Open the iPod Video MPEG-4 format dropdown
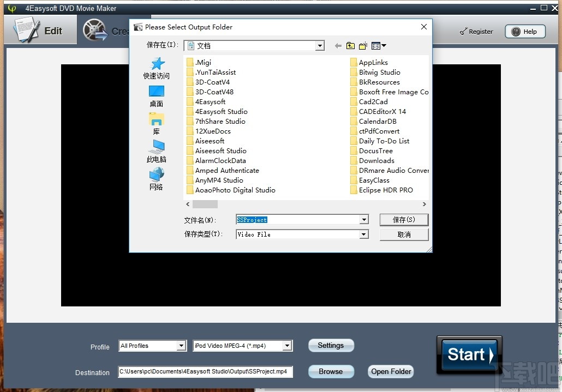This screenshot has width=562, height=392. click(288, 345)
